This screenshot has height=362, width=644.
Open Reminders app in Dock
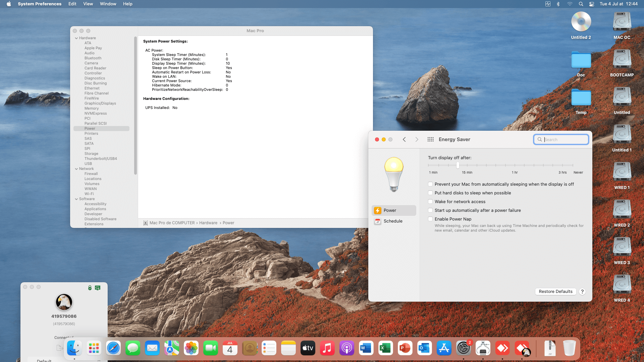coord(269,348)
